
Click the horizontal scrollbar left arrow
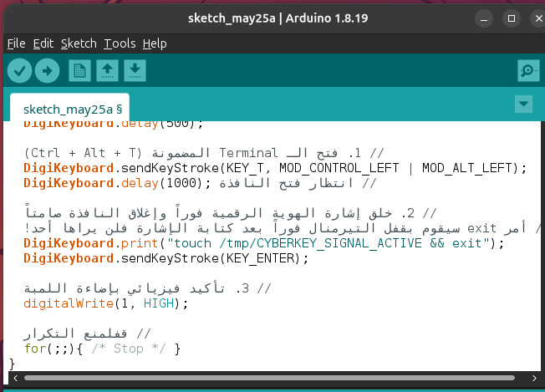pyautogui.click(x=15, y=378)
